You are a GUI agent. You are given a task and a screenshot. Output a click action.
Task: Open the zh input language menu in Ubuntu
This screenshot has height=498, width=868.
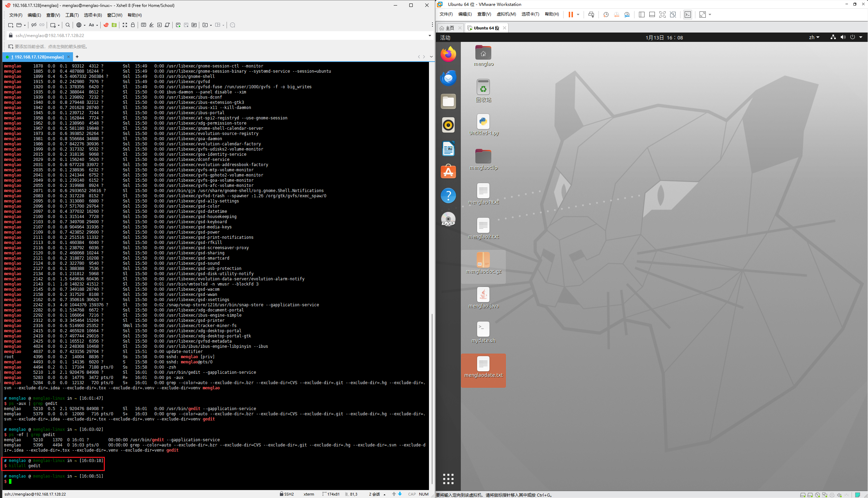(x=814, y=37)
